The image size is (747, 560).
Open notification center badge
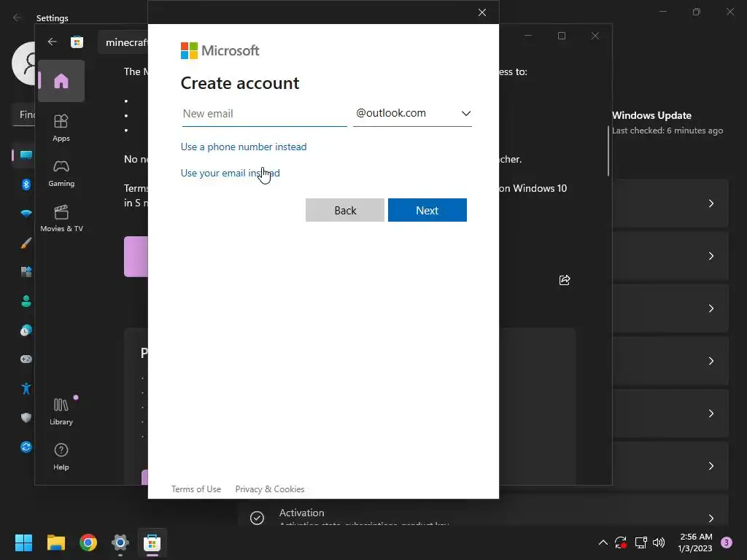(727, 542)
